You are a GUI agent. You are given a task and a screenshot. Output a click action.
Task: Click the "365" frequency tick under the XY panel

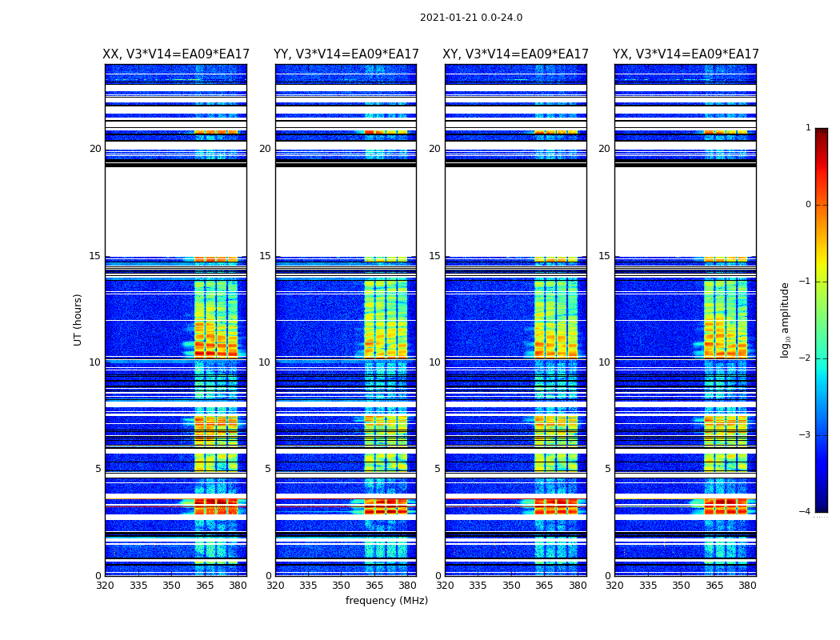(x=544, y=586)
